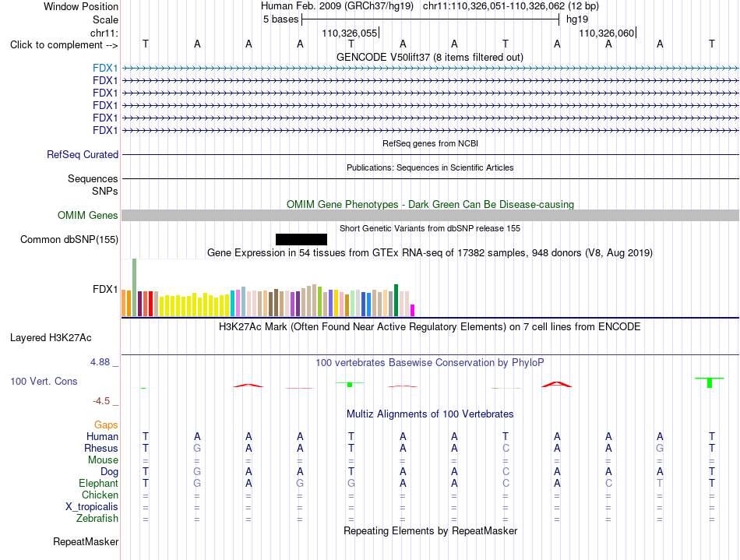Image resolution: width=740 pixels, height=560 pixels.
Task: Select the Common dbSNP(155) track label
Action: pos(69,240)
